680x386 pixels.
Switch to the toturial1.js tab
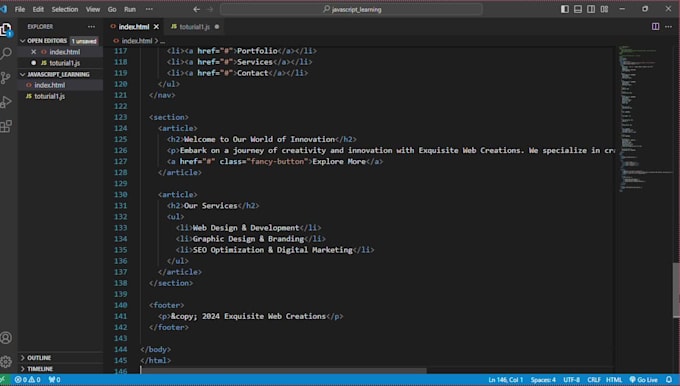click(194, 27)
